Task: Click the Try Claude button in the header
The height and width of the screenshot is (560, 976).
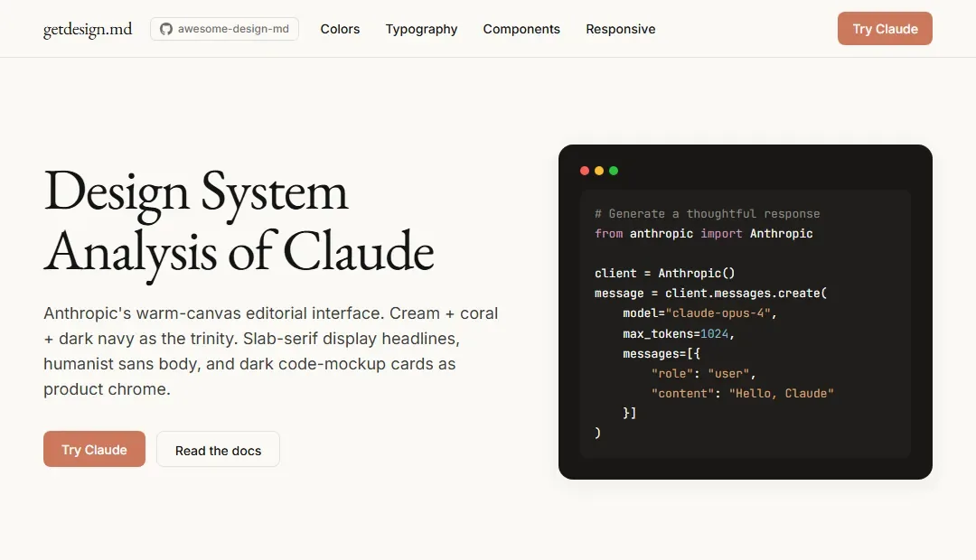Action: pos(885,29)
